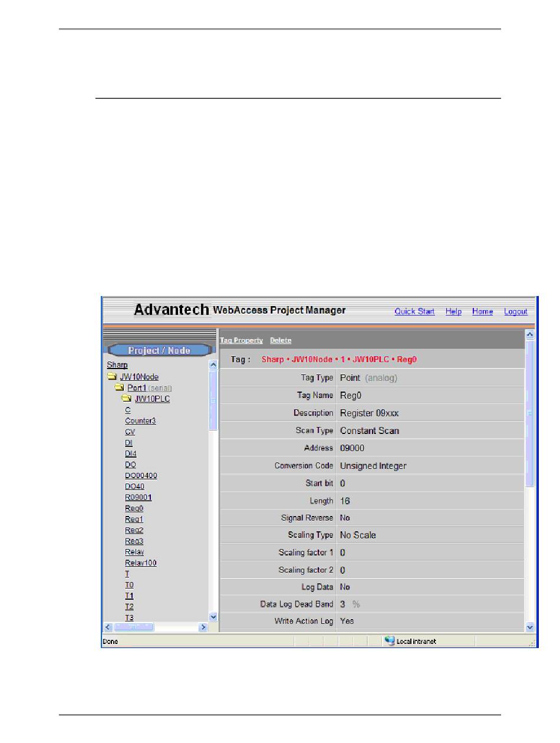Select the JW10PLC device link
The width and height of the screenshot is (560, 743).
tap(152, 399)
